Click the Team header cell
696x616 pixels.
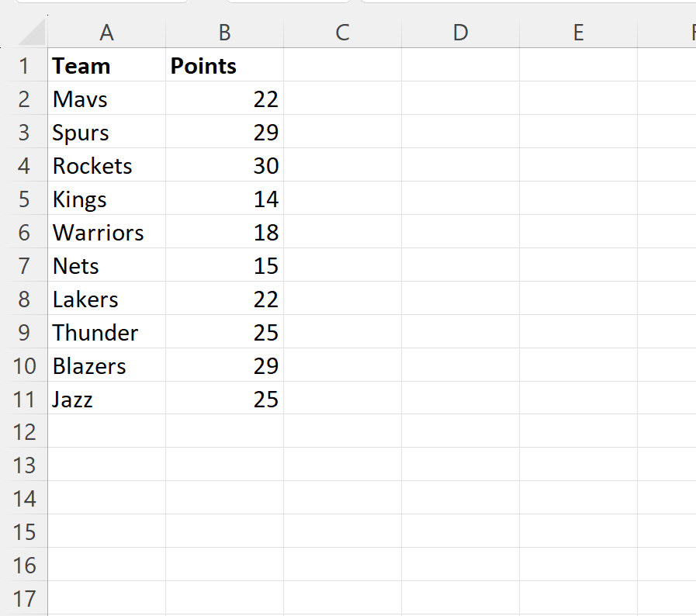107,66
